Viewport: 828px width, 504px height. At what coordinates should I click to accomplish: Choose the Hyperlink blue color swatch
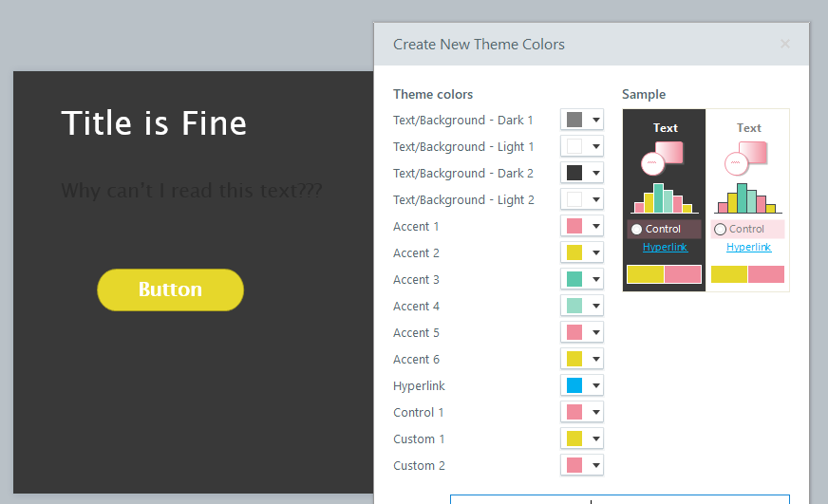(x=574, y=386)
